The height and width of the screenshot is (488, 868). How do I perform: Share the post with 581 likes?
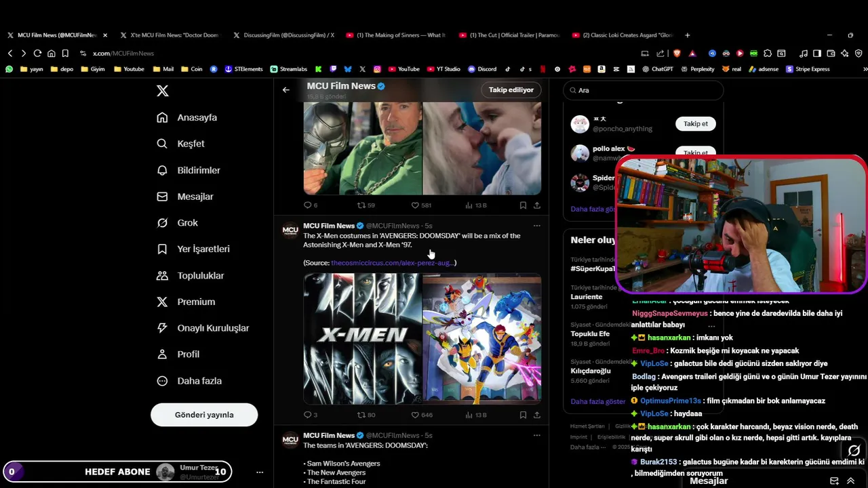[x=537, y=205]
